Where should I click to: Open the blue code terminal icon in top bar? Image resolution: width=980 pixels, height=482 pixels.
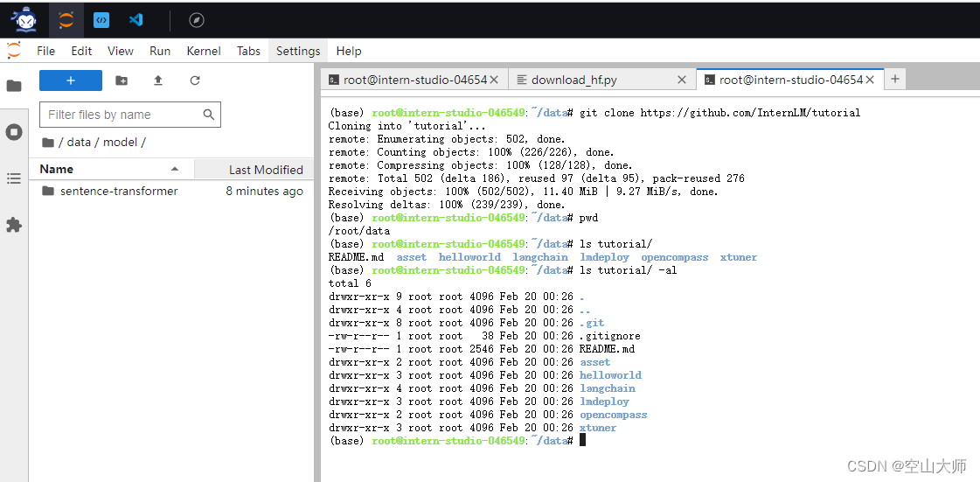(x=101, y=20)
